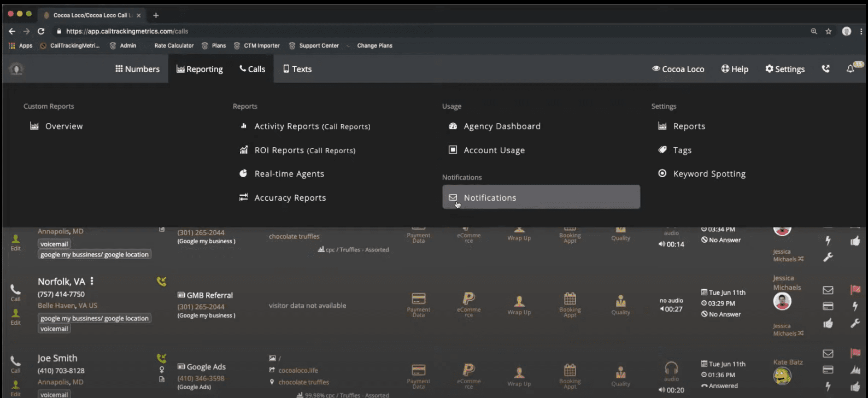This screenshot has height=398, width=868.
Task: Open Payment Data for the Joe Smith call
Action: click(419, 376)
